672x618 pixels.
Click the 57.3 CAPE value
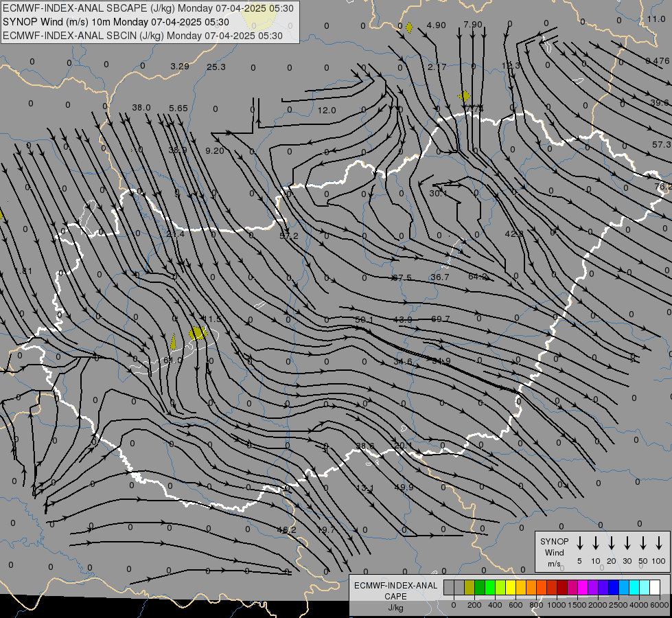[661, 145]
